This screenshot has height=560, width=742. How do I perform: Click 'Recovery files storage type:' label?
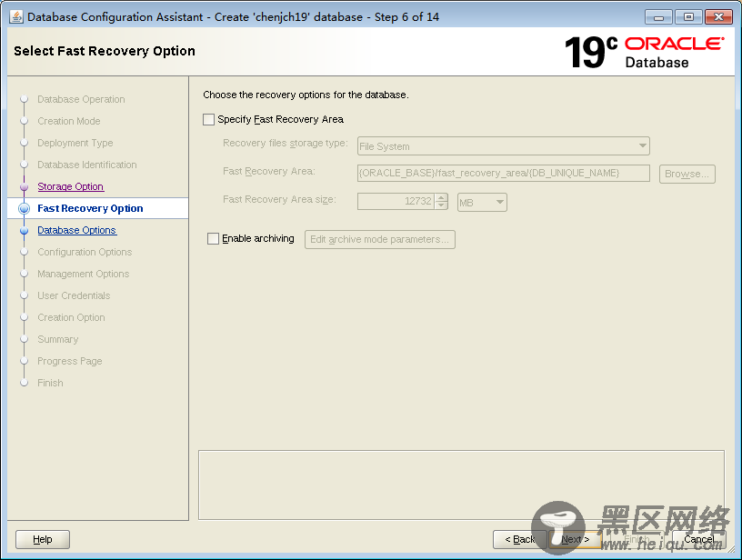point(286,143)
